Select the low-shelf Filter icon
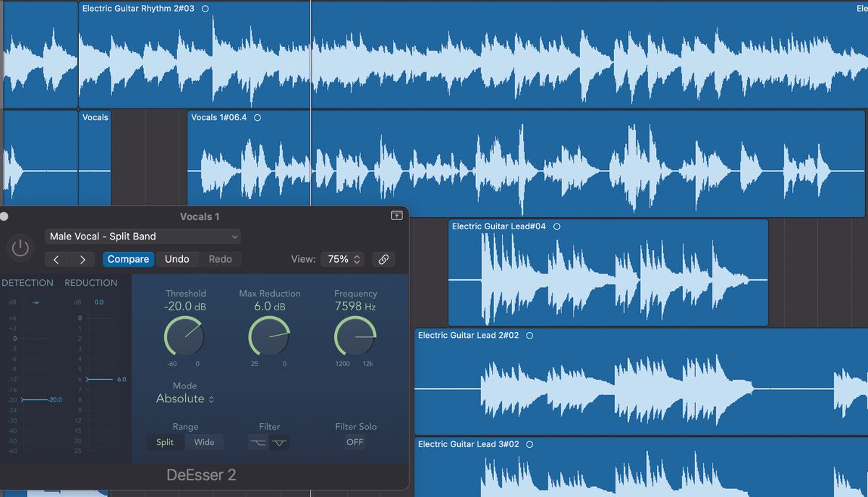This screenshot has height=497, width=868. (258, 443)
